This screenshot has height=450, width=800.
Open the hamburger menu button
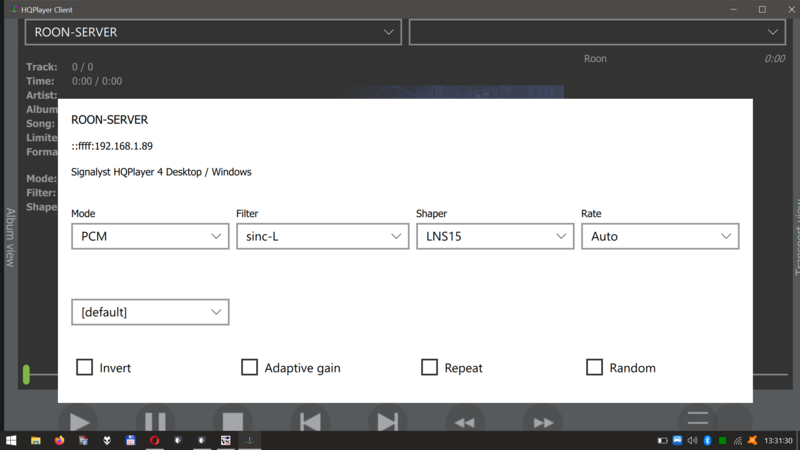pyautogui.click(x=697, y=418)
